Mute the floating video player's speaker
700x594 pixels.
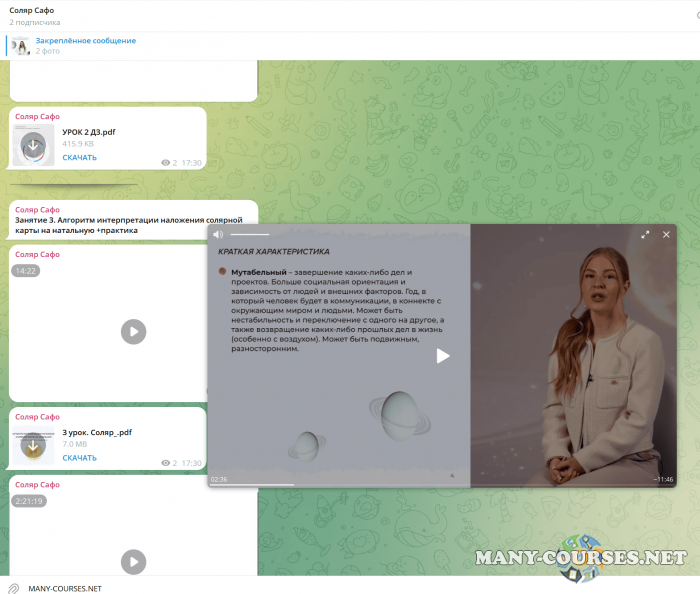[x=217, y=234]
